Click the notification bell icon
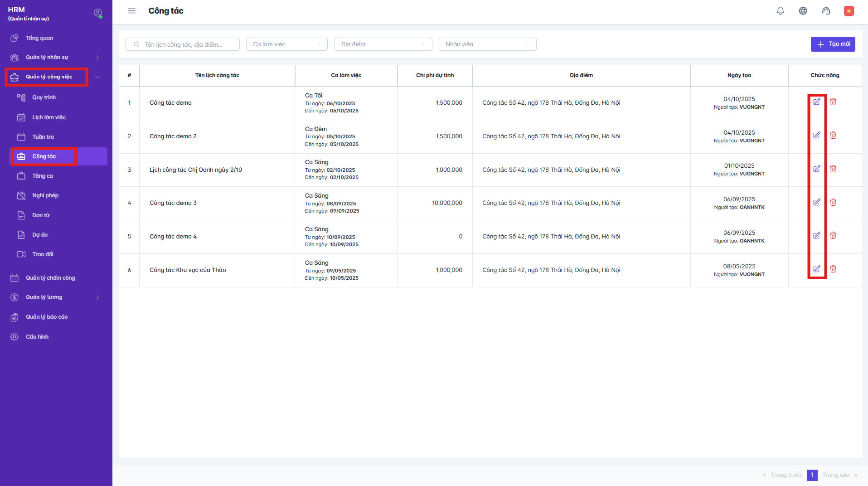868x486 pixels. [x=780, y=11]
